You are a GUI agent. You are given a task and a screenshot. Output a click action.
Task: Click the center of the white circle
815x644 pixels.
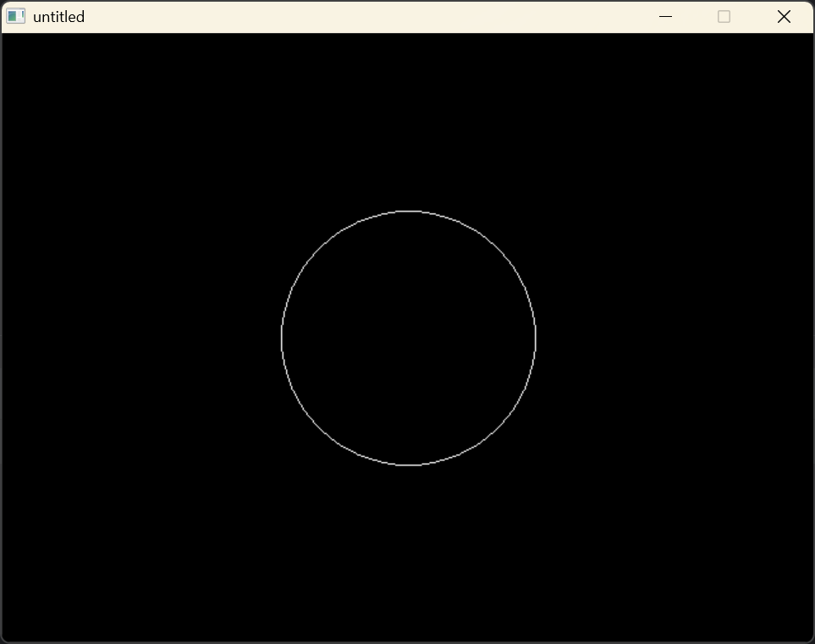coord(409,338)
